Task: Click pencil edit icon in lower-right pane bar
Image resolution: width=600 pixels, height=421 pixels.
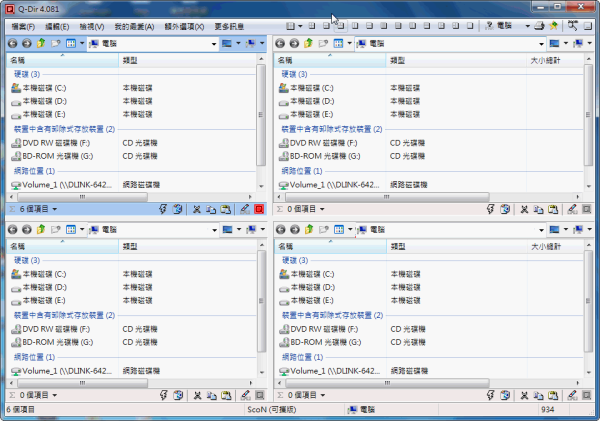Action: pos(572,395)
